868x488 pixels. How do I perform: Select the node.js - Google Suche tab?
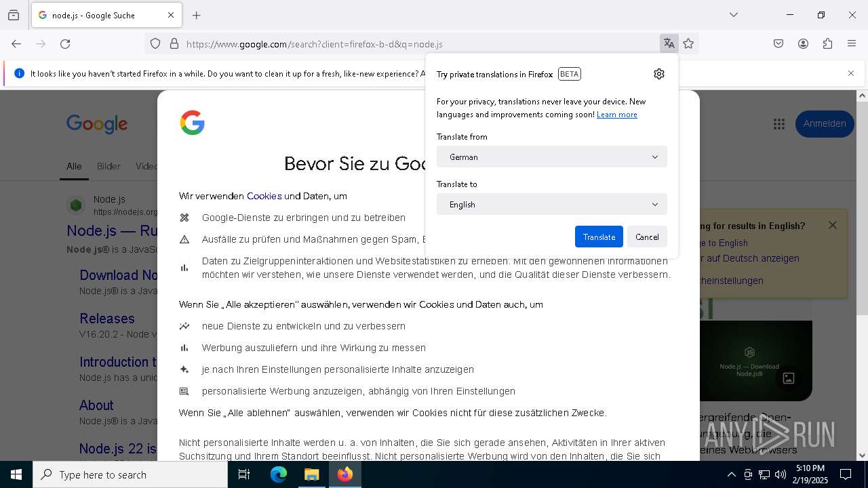105,15
